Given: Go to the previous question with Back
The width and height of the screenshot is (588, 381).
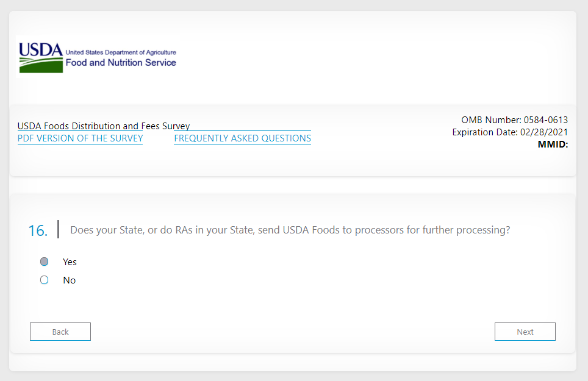Looking at the screenshot, I should [x=60, y=332].
